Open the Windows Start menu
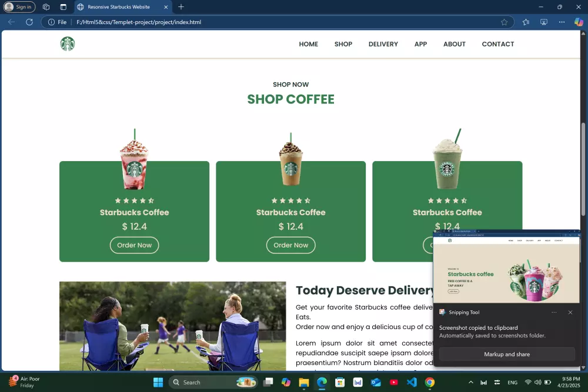Viewport: 588px width, 392px height. point(158,382)
